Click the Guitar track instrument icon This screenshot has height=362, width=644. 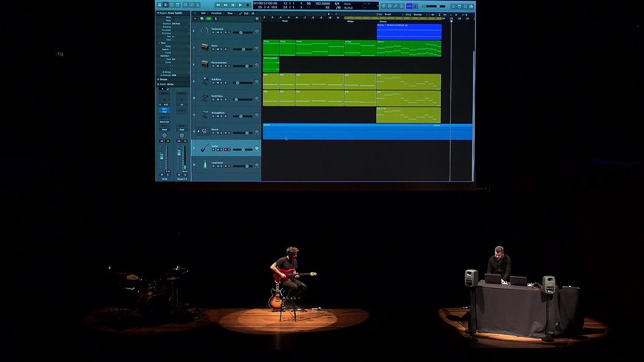(205, 148)
